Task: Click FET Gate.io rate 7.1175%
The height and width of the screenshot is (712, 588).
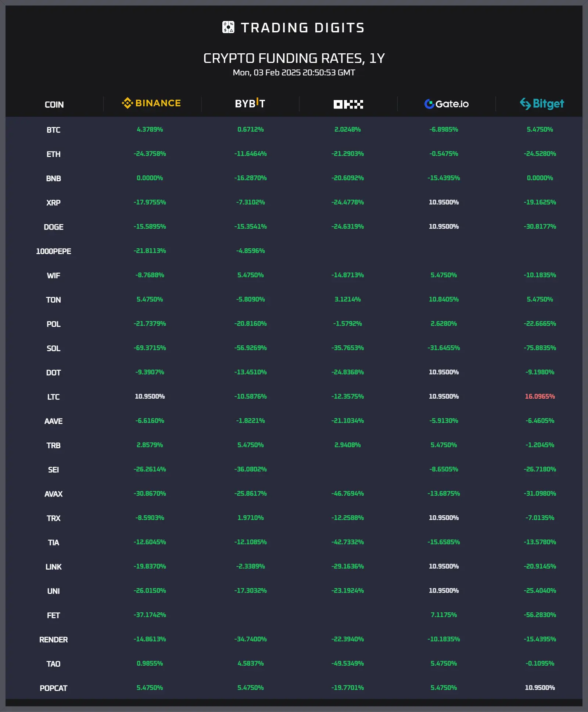Action: point(444,615)
